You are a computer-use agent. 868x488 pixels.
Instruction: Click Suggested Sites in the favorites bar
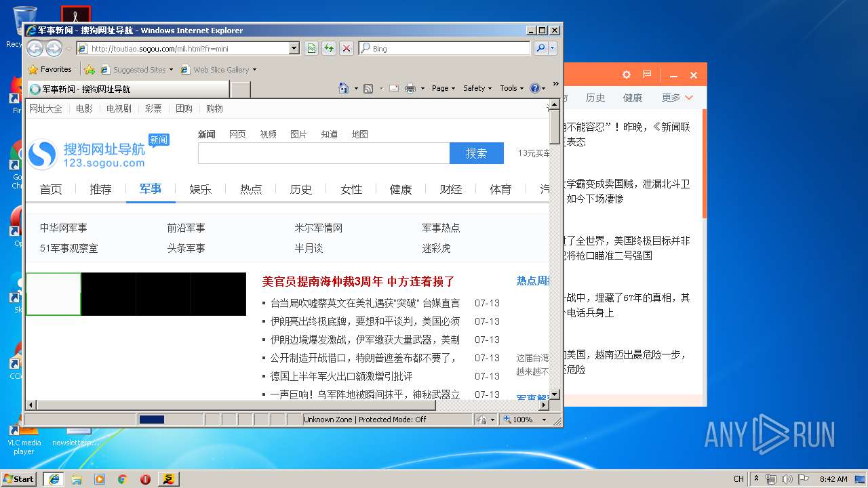point(136,69)
